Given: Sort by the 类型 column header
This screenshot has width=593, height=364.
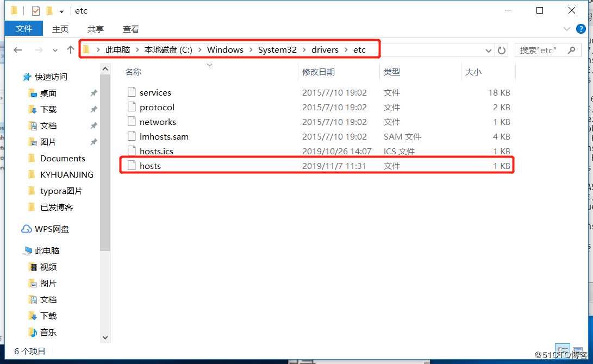Looking at the screenshot, I should pyautogui.click(x=391, y=72).
